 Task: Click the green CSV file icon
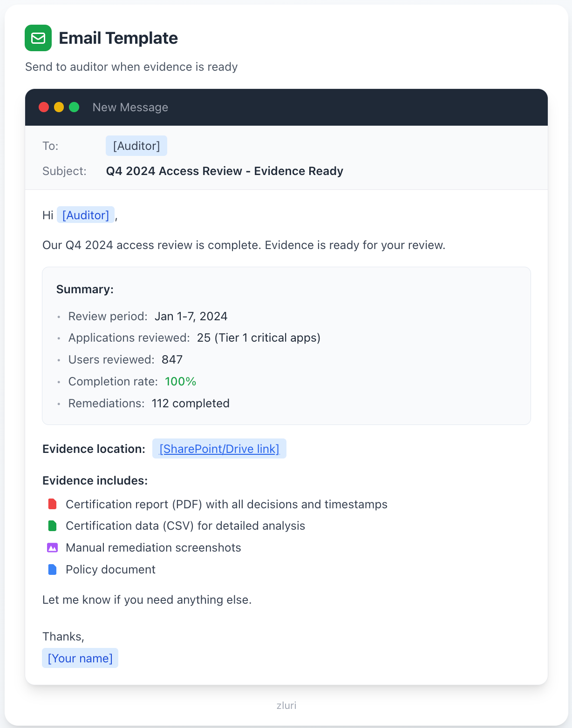[53, 526]
